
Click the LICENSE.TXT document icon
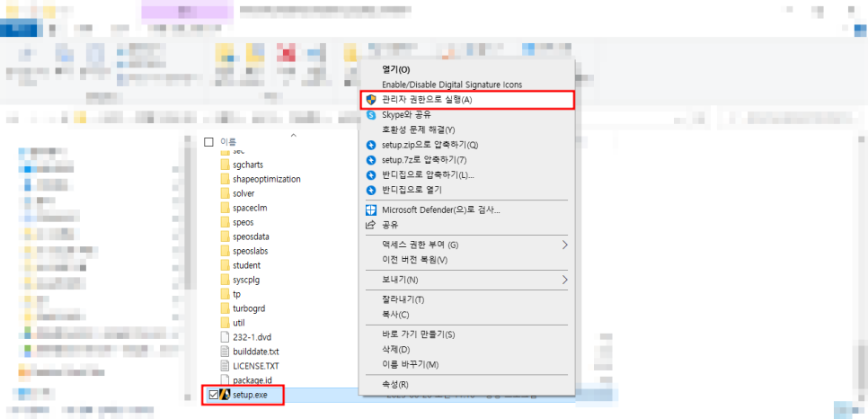[x=225, y=366]
